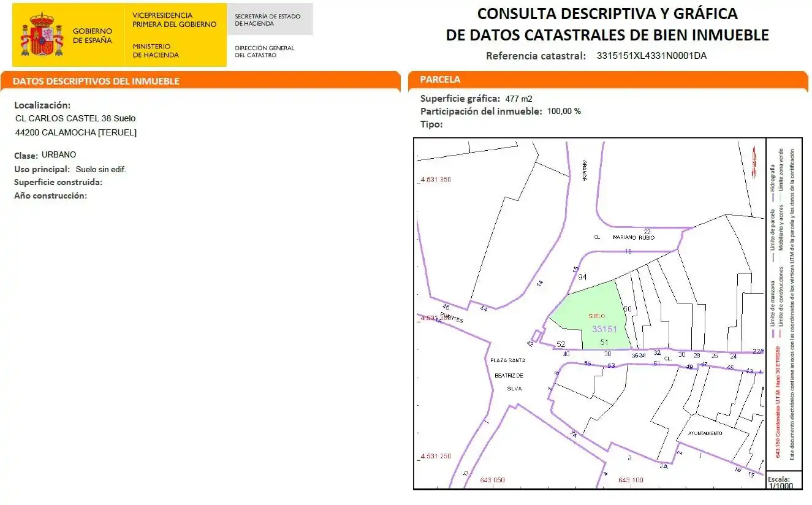Click the 'Superficie gráfica:' label
Screen dimensions: 812x505
point(460,98)
